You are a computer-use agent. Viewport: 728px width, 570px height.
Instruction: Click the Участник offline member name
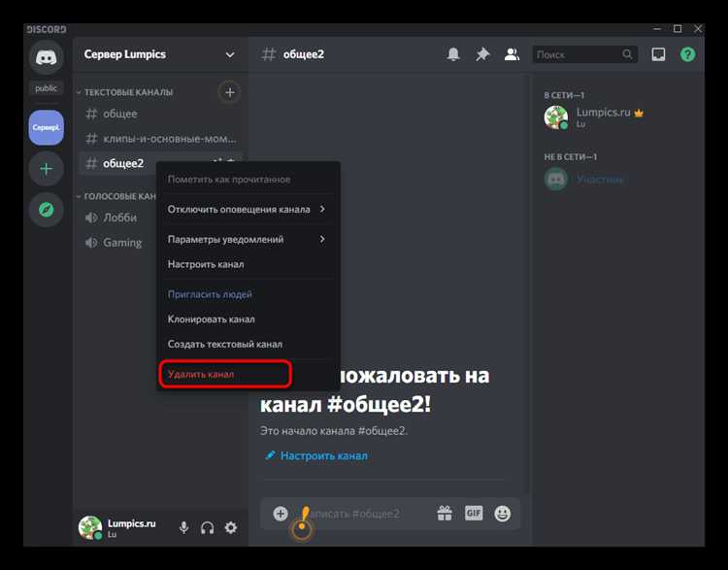pos(600,180)
